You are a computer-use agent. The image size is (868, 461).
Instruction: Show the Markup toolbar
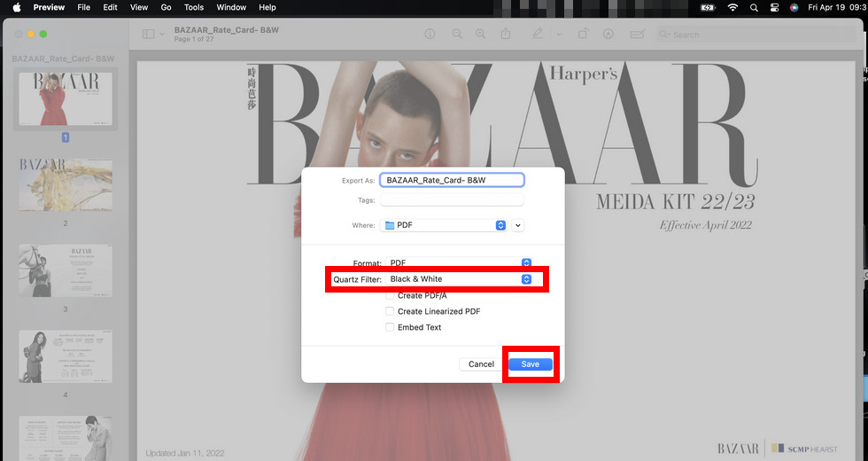608,34
